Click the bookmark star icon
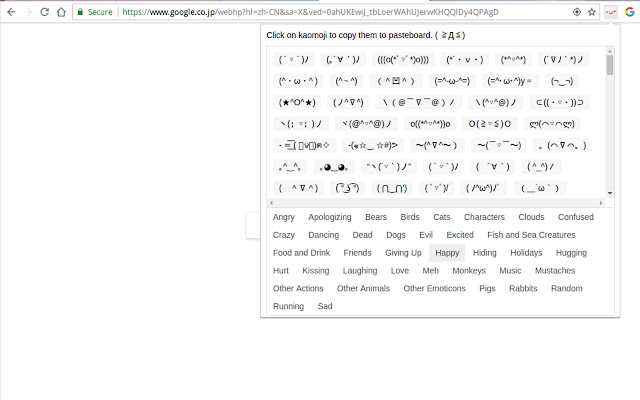The height and width of the screenshot is (400, 640). (x=592, y=12)
